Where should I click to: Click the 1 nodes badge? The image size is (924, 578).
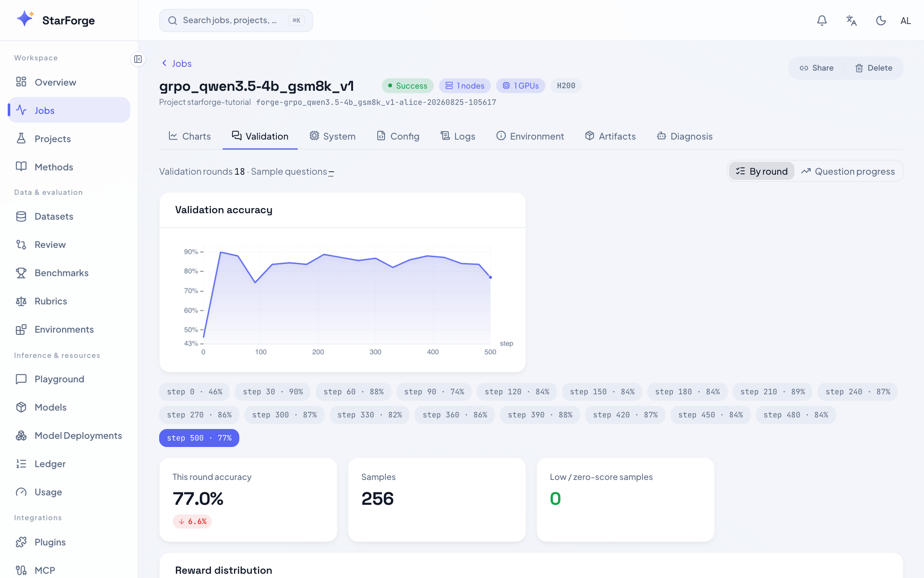click(465, 86)
